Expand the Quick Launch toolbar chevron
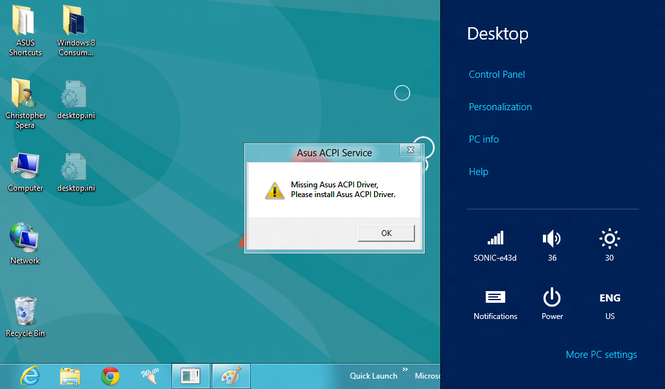The image size is (665, 389). 405,369
